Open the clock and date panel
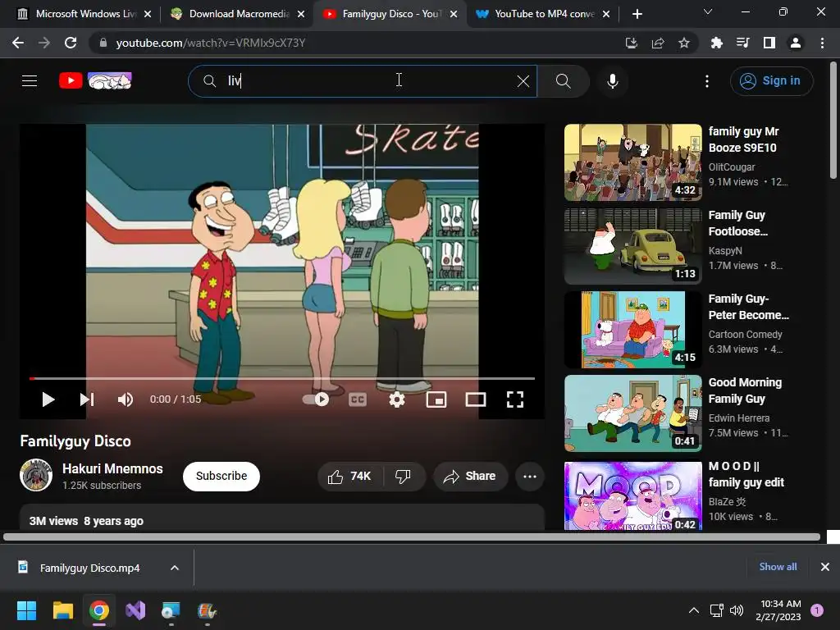This screenshot has height=630, width=840. [x=780, y=610]
